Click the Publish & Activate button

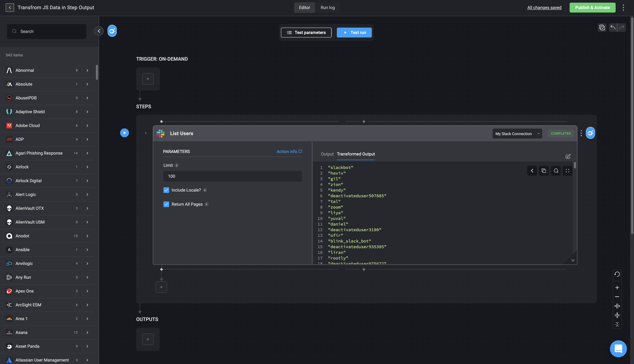coord(592,7)
